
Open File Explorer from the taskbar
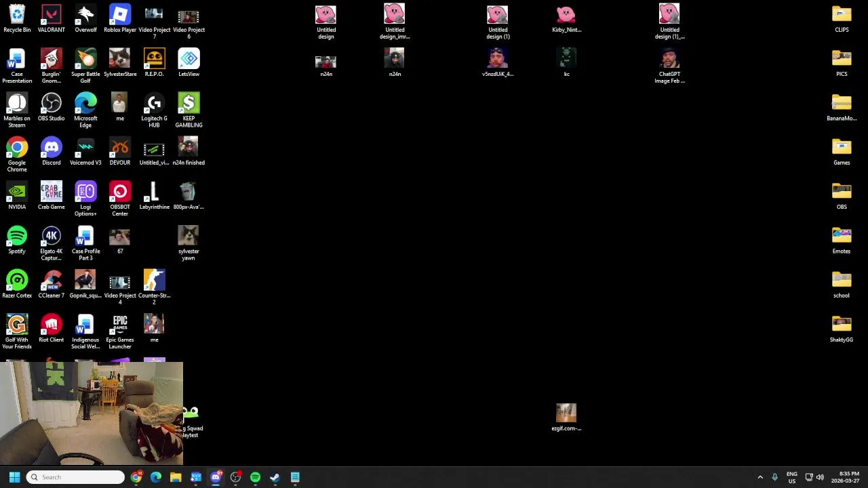pos(176,477)
